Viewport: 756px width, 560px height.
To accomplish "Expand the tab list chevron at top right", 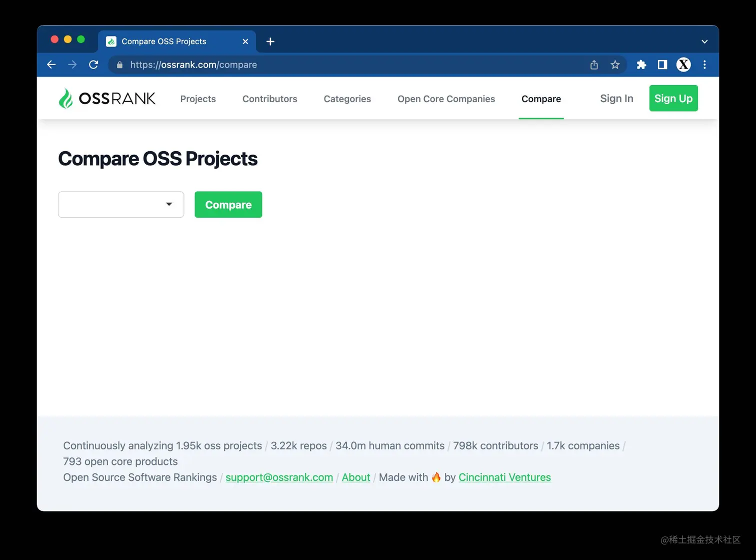I will (x=704, y=42).
